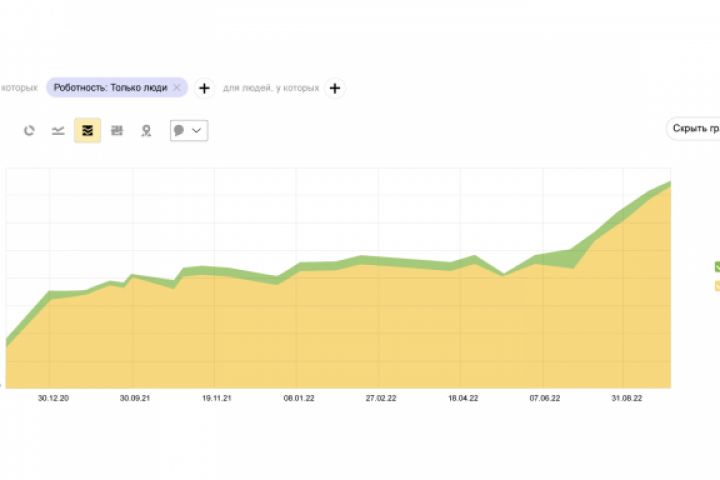720x480 pixels.
Task: Click the 'Скрыть гр…' button
Action: pos(695,129)
